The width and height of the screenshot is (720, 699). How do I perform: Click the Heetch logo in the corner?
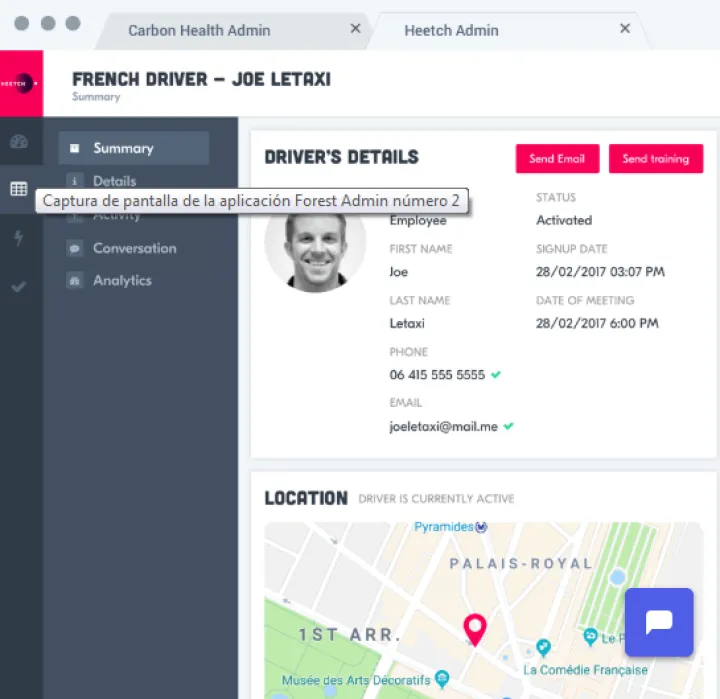[21, 83]
